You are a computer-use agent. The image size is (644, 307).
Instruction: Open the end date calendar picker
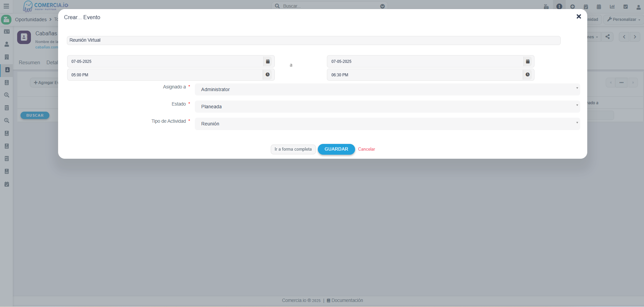(x=528, y=62)
